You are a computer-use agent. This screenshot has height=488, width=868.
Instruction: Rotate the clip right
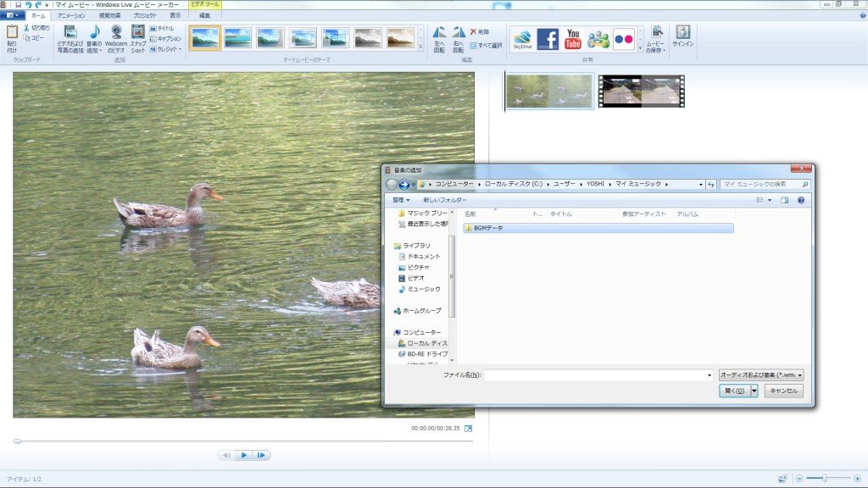click(459, 39)
